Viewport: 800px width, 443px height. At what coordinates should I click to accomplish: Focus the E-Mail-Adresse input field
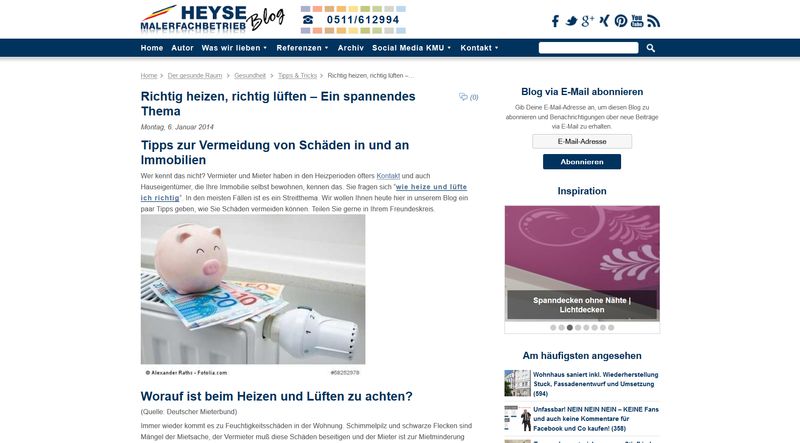pyautogui.click(x=582, y=141)
